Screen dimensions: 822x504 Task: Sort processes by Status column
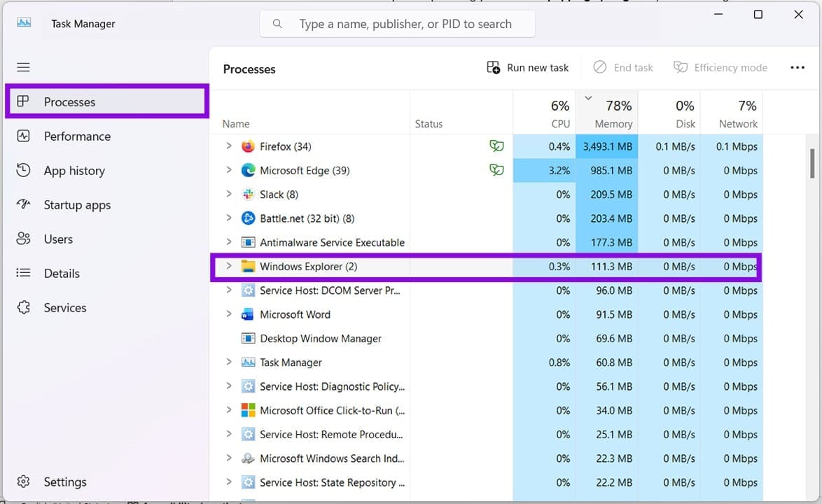click(461, 112)
